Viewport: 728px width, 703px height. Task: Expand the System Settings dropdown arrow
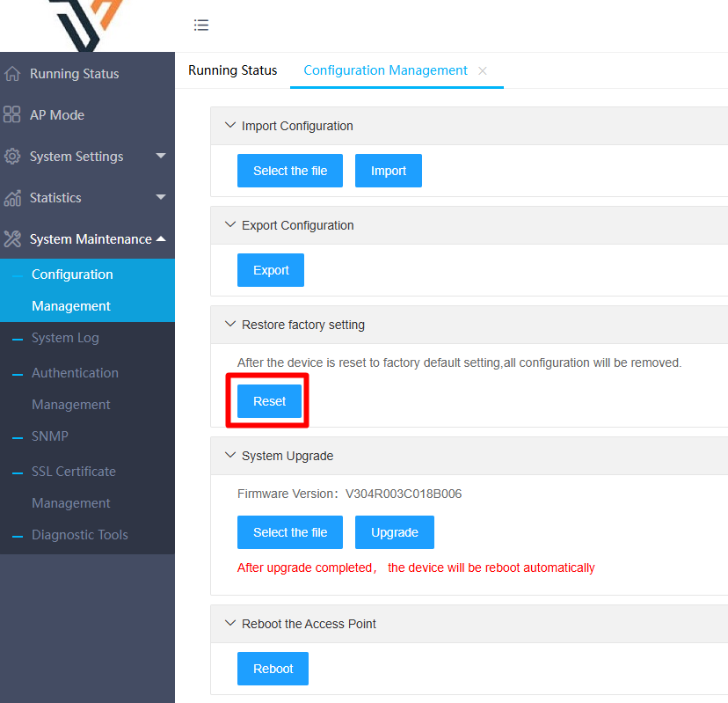(x=161, y=156)
